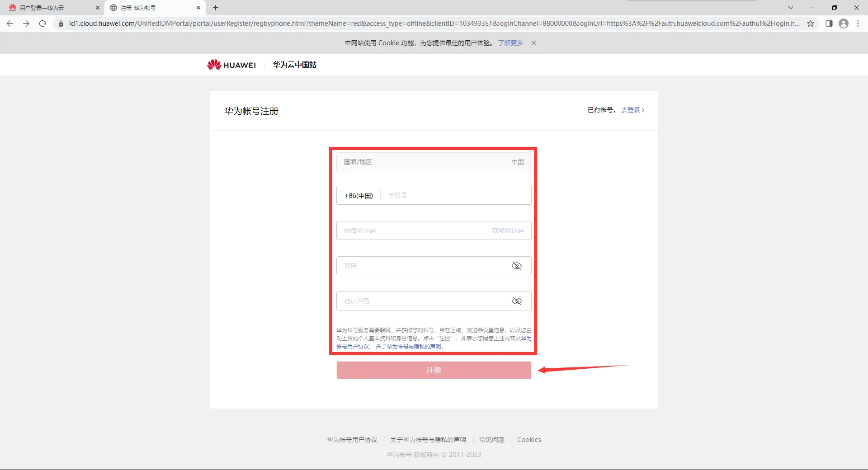Open the +86(中国) country code dropdown
This screenshot has width=868, height=470.
coord(359,196)
